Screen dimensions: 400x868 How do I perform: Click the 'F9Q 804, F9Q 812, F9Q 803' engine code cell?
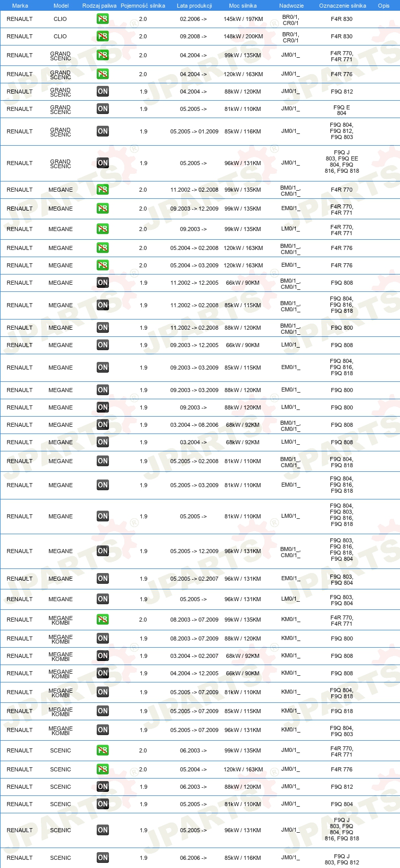[342, 131]
